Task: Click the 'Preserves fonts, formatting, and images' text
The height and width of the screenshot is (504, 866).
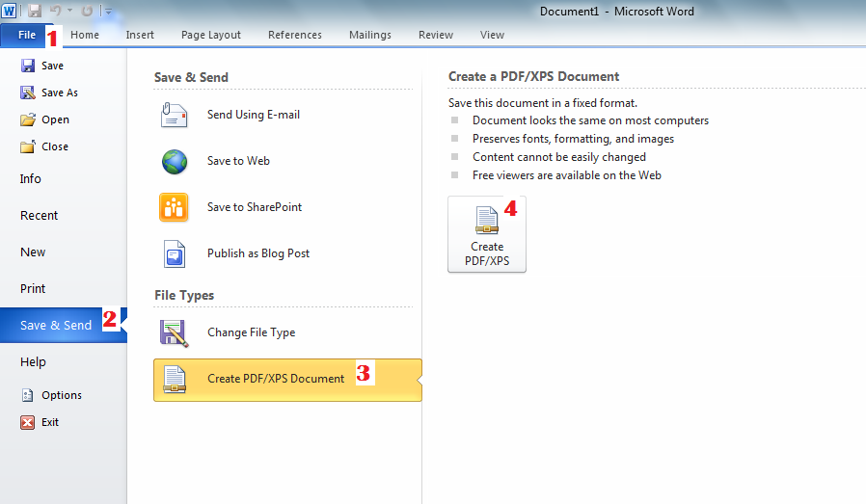Action: [x=573, y=139]
